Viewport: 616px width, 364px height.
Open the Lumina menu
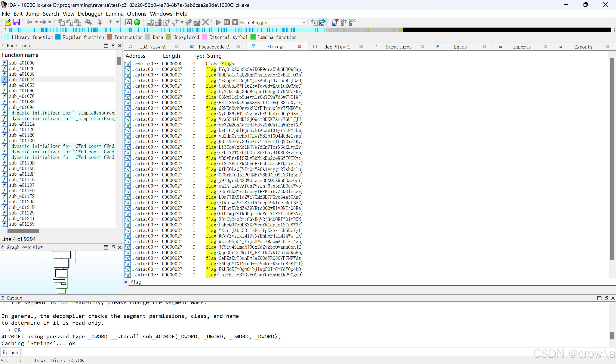tap(114, 14)
